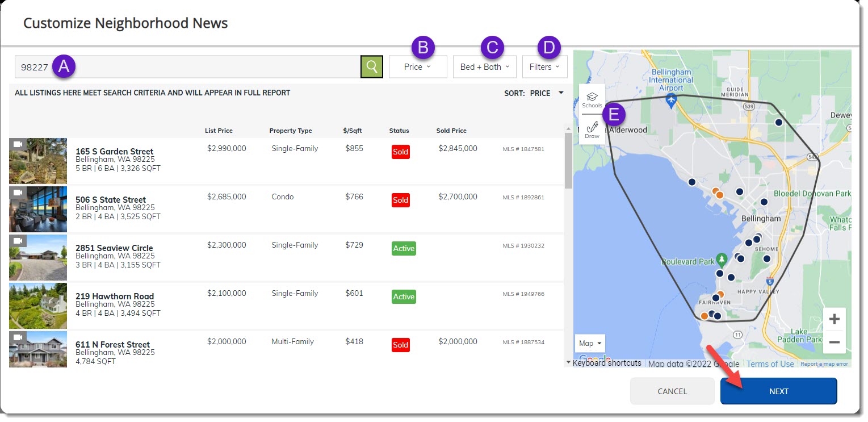Screen dimensions: 868x422
Task: Click the Next button
Action: point(778,391)
